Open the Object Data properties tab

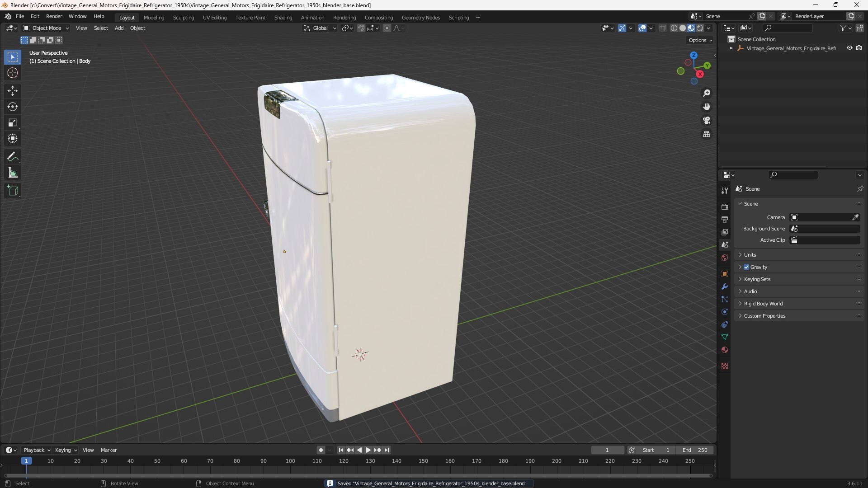coord(725,337)
